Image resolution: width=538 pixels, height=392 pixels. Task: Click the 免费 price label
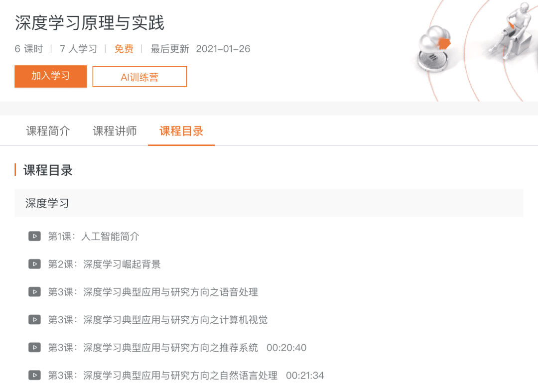[124, 49]
